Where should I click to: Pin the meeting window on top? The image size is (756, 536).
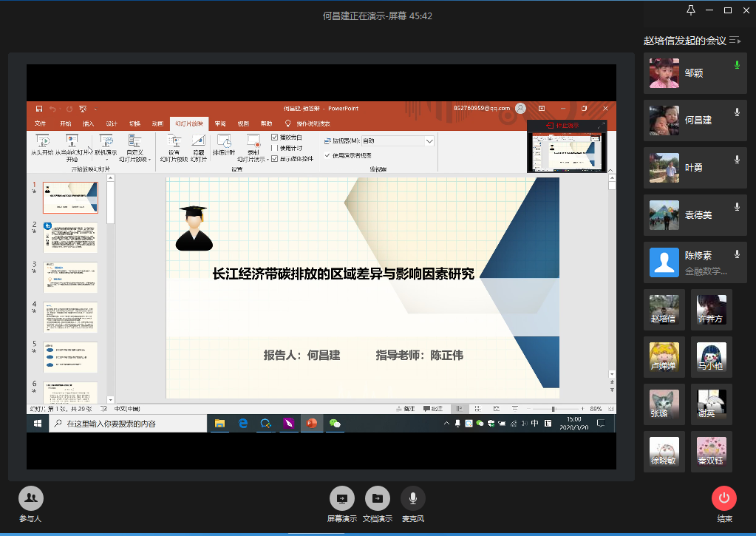pyautogui.click(x=691, y=10)
